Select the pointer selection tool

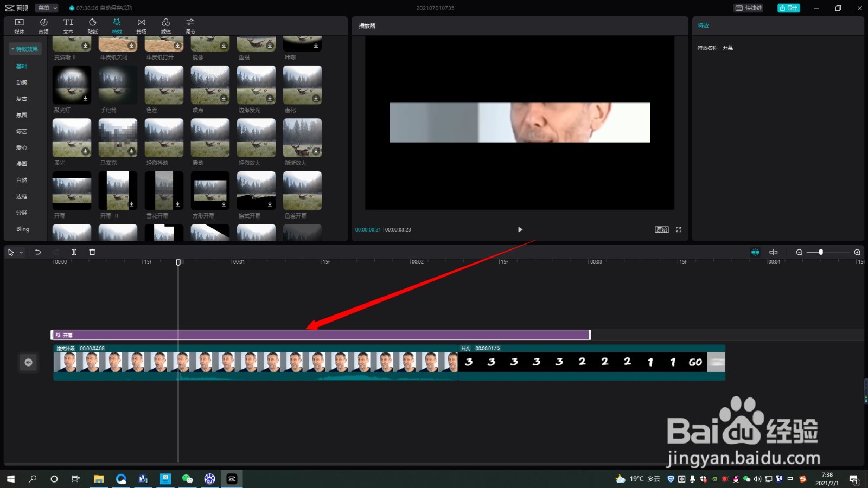tap(10, 252)
